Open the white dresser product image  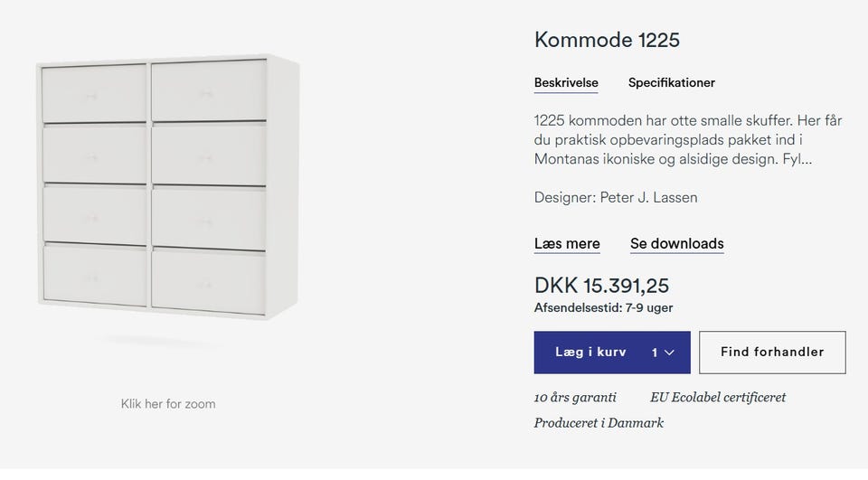click(167, 190)
